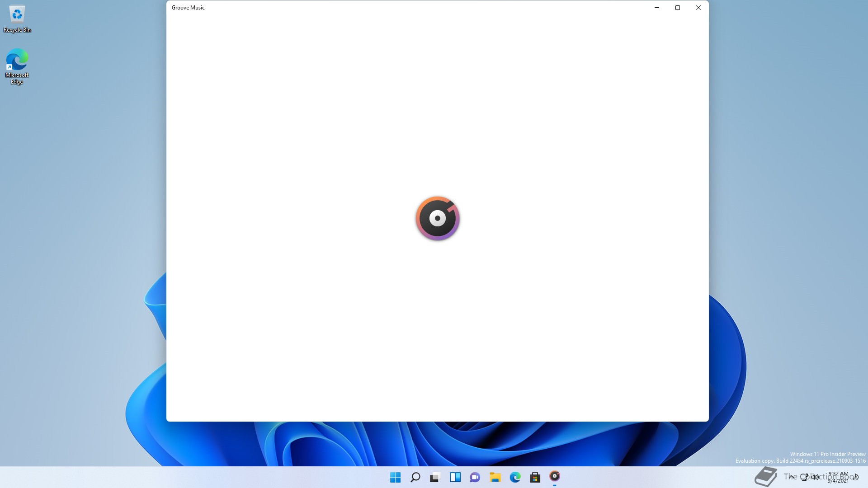Open the volume speaker icon in tray
Image resolution: width=868 pixels, height=488 pixels.
[x=815, y=477]
